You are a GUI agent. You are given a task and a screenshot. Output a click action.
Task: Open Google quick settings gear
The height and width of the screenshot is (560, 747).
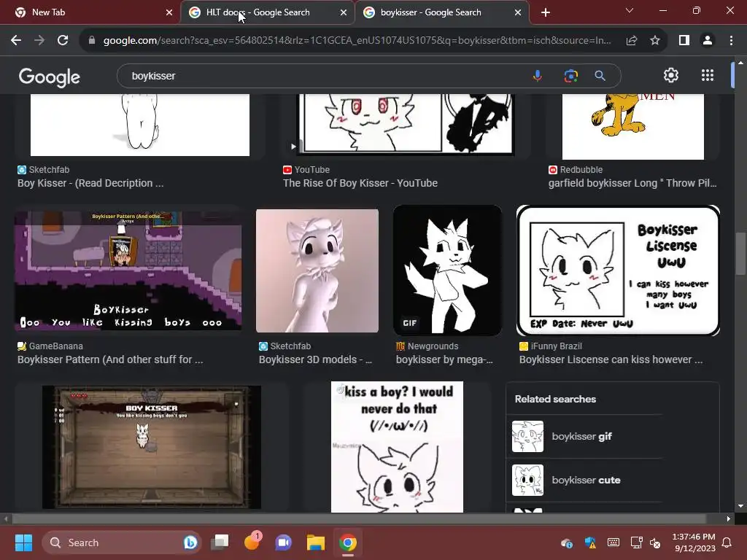coord(671,75)
